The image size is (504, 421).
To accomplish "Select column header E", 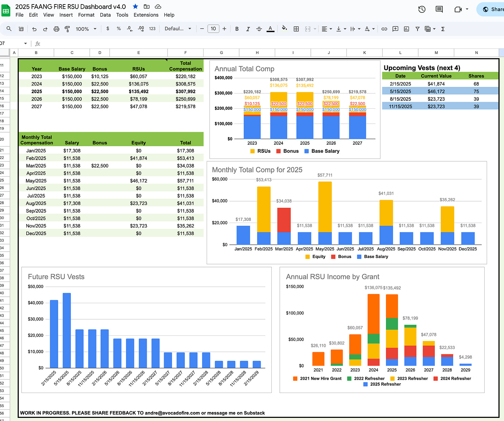I will click(x=138, y=53).
